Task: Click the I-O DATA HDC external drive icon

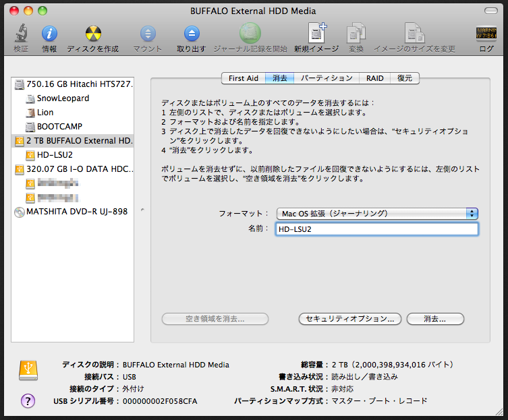Action: [20, 169]
